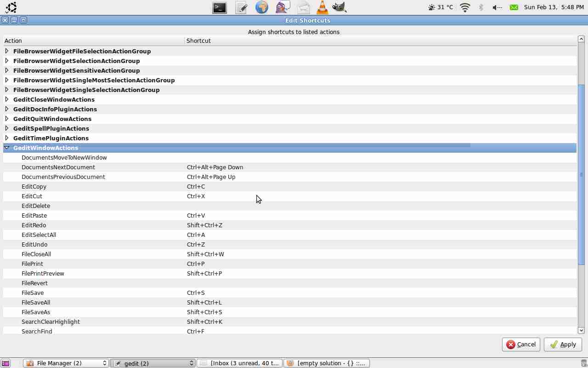Select the EditSelectAll action row
Viewport: 588px width, 368px height.
pyautogui.click(x=290, y=235)
